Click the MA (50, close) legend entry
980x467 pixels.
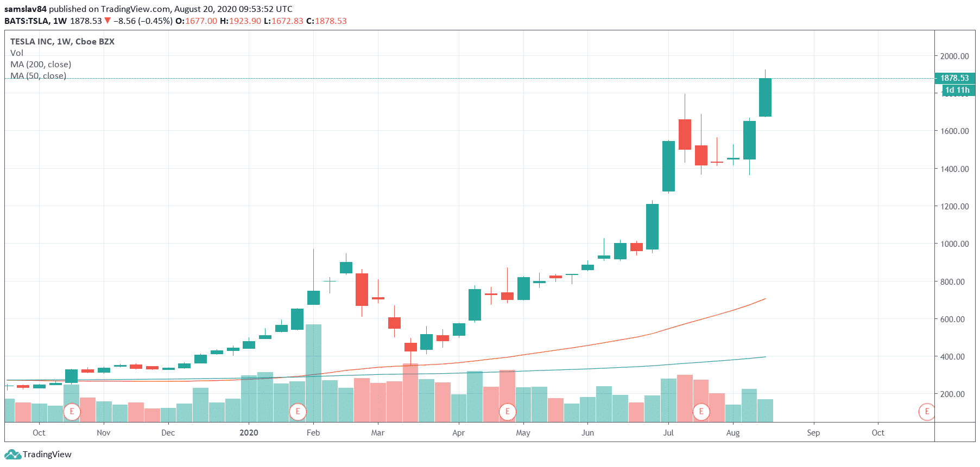[x=38, y=75]
